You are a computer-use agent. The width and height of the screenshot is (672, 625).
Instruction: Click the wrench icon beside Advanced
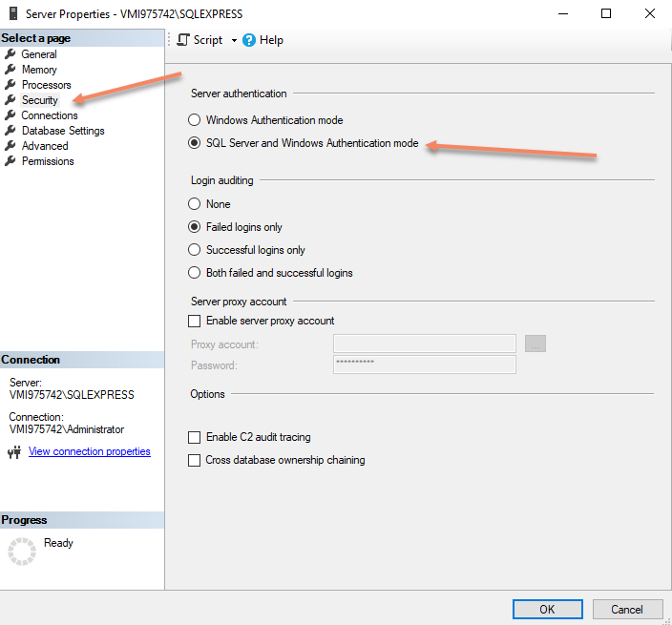(10, 146)
